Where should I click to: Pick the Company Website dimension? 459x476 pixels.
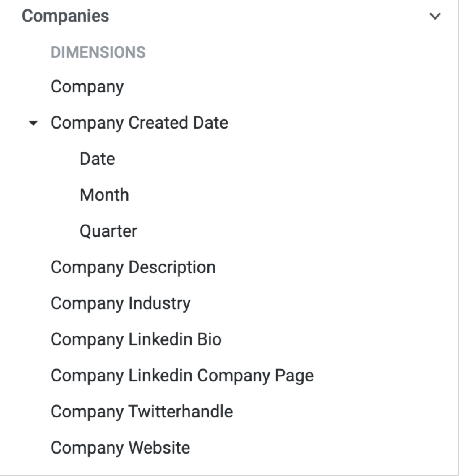(120, 448)
